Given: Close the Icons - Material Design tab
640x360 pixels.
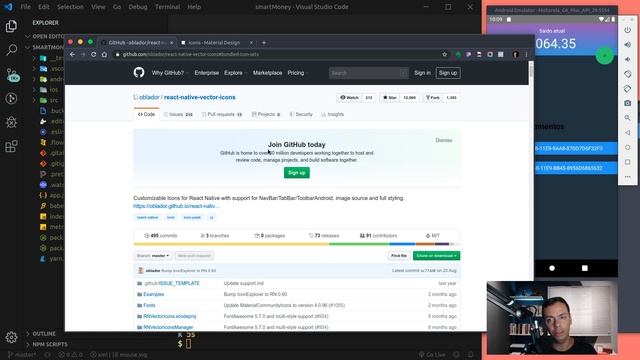Looking at the screenshot, I should point(251,42).
